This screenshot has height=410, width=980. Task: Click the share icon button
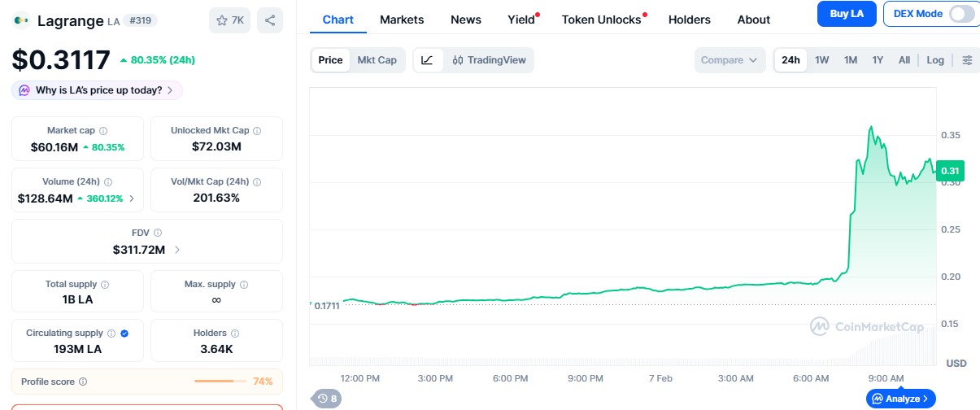270,20
